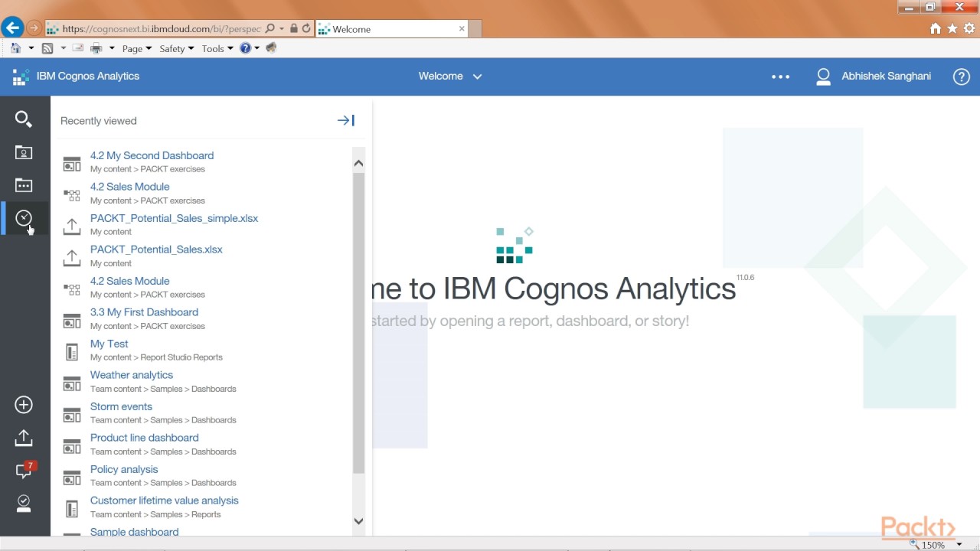Open PACKT_Potential_Sales_simple.xlsx
The height and width of the screenshot is (551, 980).
click(x=174, y=218)
